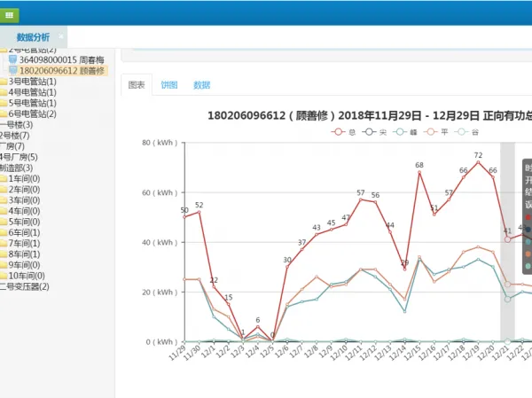Open the 厂房(7) tree node

pyautogui.click(x=12, y=146)
